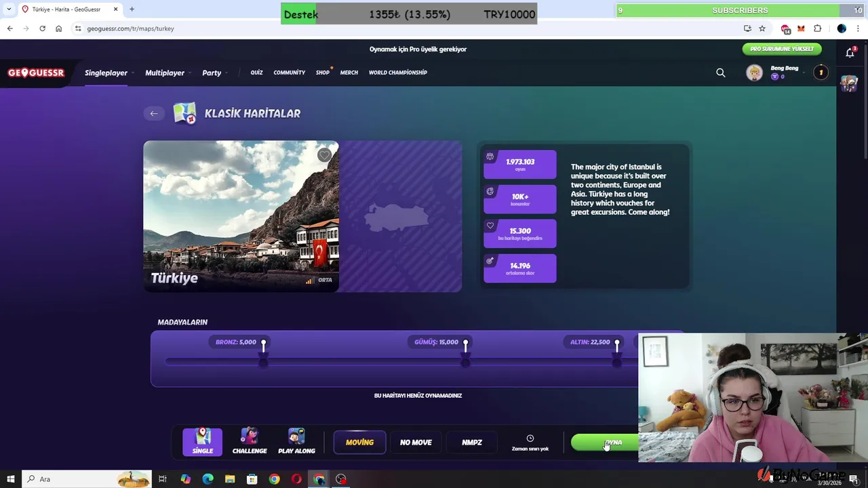Viewport: 868px width, 488px height.
Task: Reload the page in the browser
Action: 42,28
